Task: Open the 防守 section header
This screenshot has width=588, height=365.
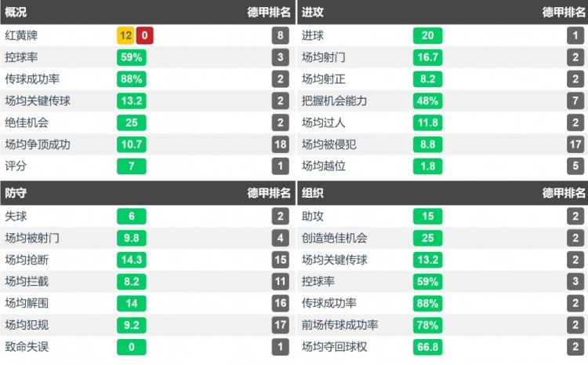Action: [x=16, y=193]
